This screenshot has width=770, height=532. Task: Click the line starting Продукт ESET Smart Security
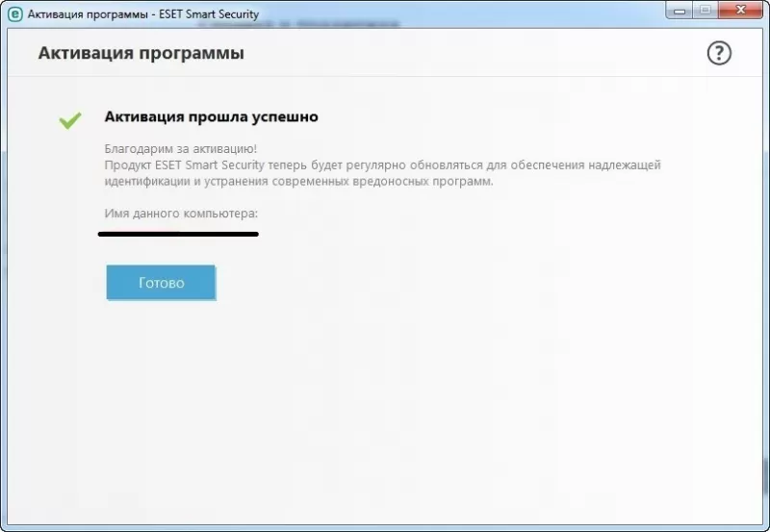coord(382,165)
